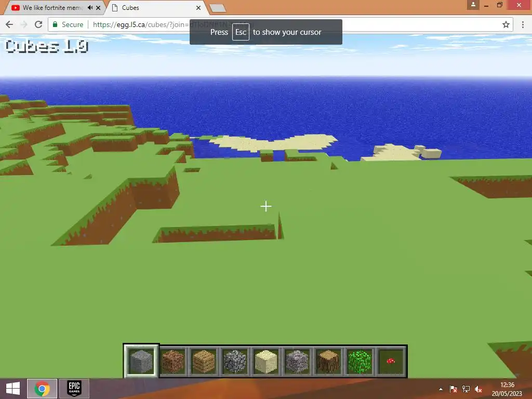Click the green Secure padlock icon

pyautogui.click(x=55, y=24)
